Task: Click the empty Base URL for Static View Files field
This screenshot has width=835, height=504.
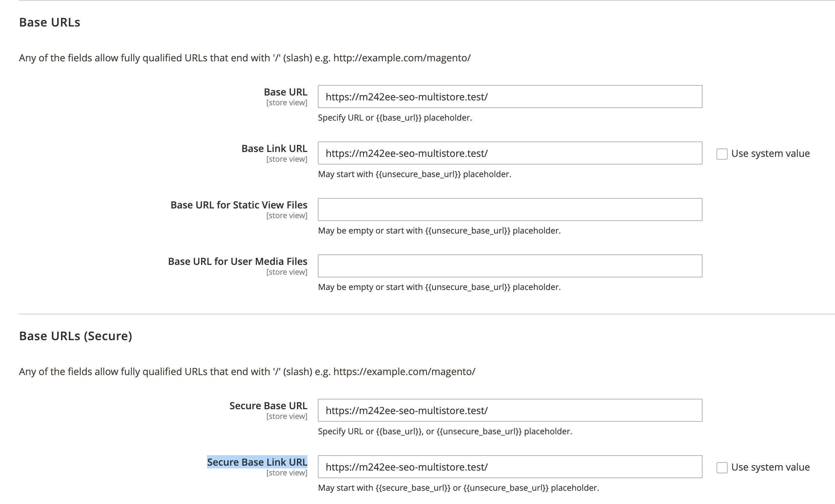Action: 509,209
